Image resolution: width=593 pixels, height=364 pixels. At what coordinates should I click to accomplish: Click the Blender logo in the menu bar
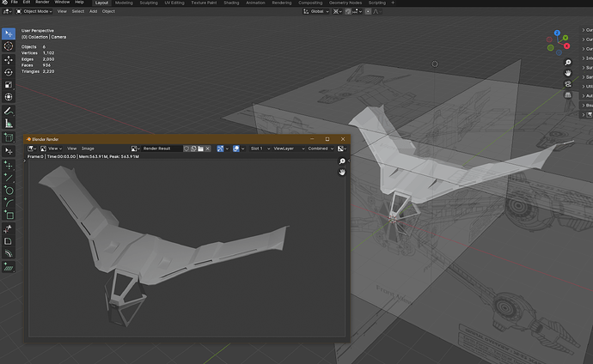[x=4, y=3]
